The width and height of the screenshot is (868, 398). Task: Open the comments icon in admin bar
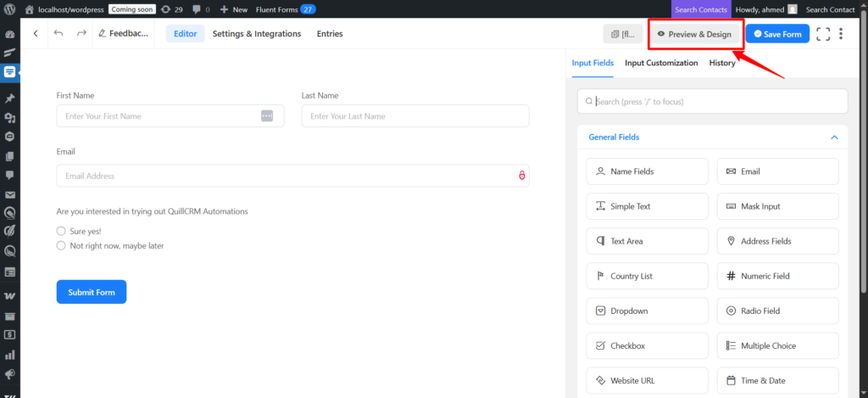pyautogui.click(x=201, y=9)
